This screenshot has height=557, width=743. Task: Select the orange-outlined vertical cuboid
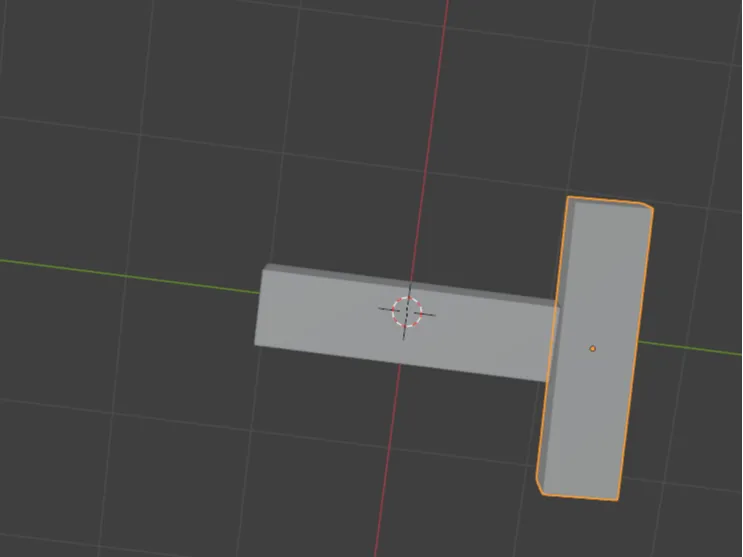tap(595, 348)
